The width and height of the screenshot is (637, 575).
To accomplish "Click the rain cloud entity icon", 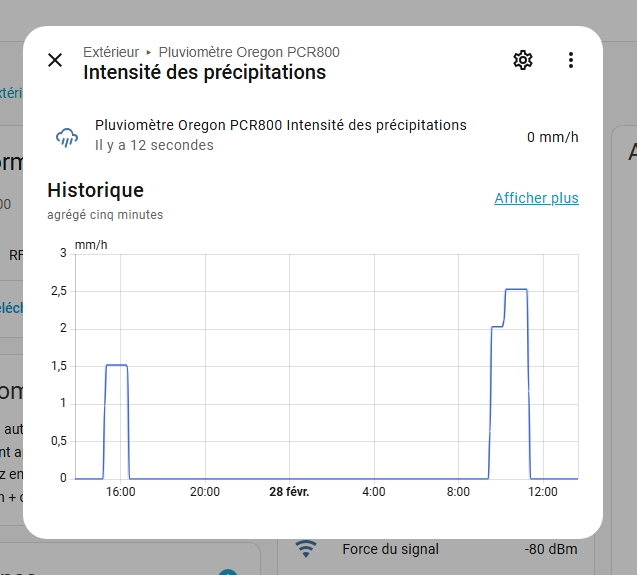I will (x=67, y=137).
